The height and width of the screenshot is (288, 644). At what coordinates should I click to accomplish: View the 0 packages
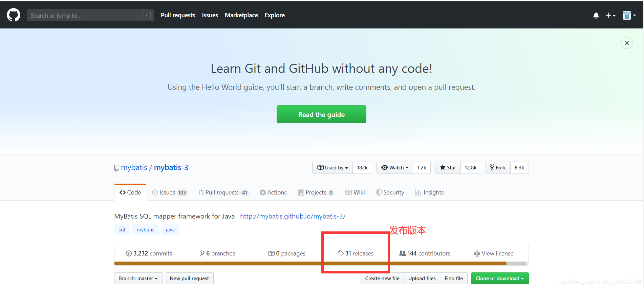(287, 253)
